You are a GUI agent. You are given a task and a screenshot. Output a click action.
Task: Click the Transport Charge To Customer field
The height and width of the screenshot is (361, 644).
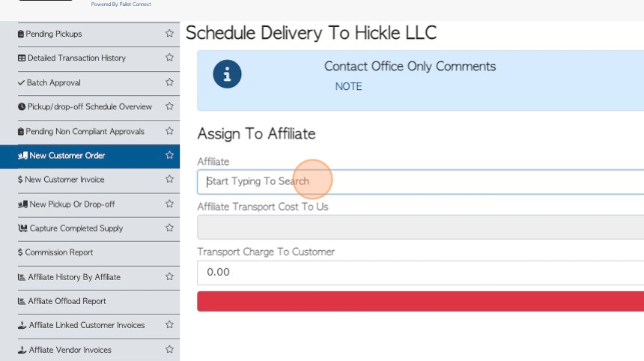click(x=419, y=272)
